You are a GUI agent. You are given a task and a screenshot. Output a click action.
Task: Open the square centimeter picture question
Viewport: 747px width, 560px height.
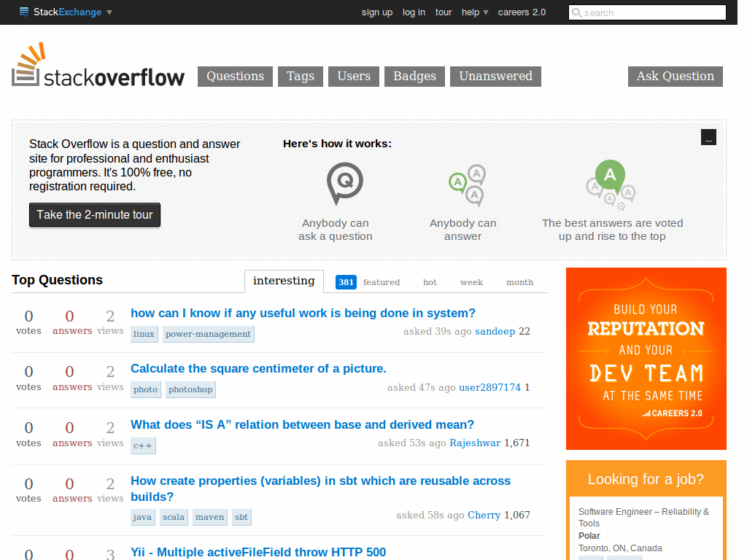[x=258, y=368]
